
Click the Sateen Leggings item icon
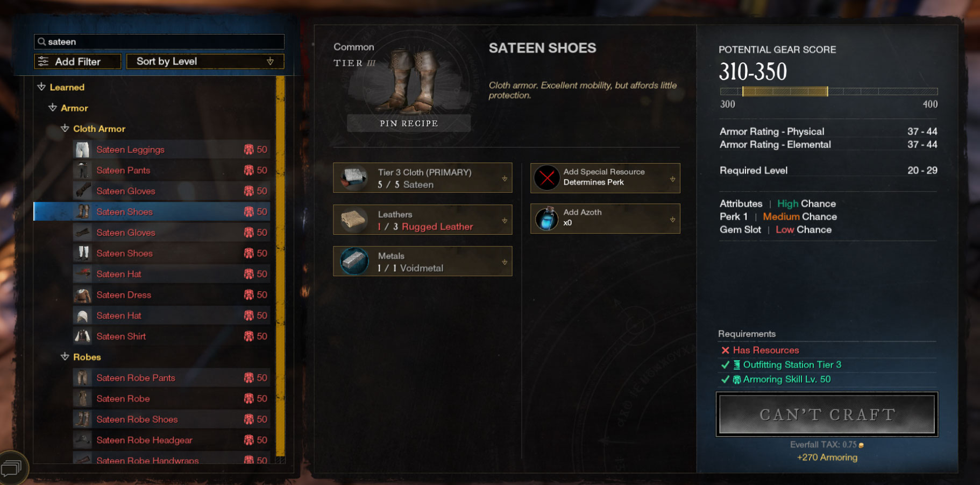(82, 150)
